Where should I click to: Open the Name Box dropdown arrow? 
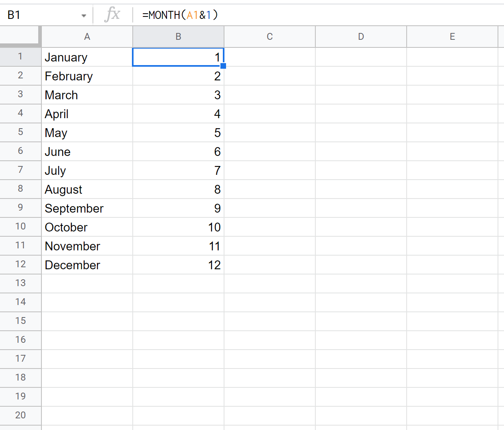coord(84,16)
